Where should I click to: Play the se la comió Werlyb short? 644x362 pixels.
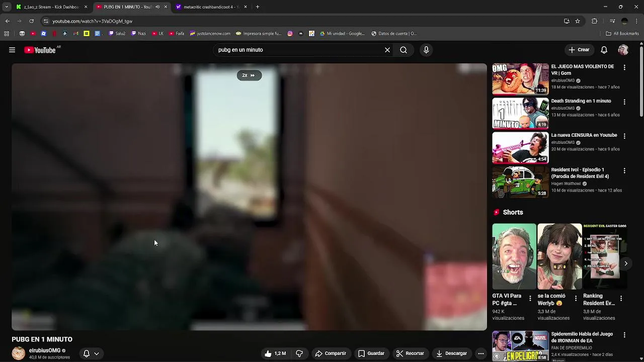559,257
